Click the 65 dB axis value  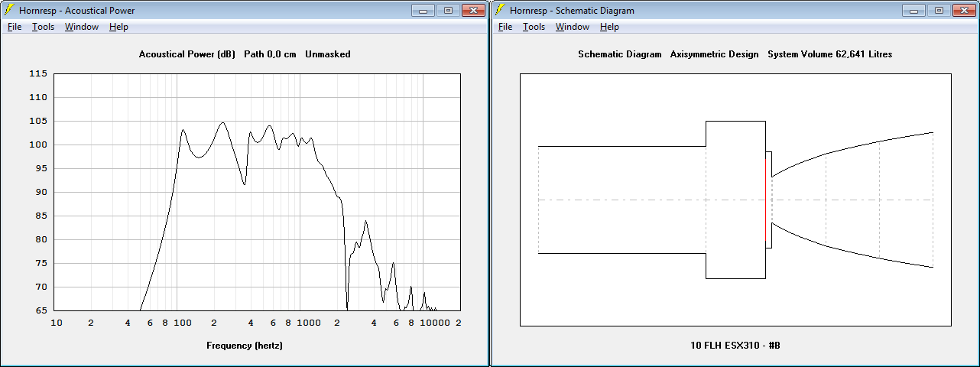pyautogui.click(x=41, y=310)
